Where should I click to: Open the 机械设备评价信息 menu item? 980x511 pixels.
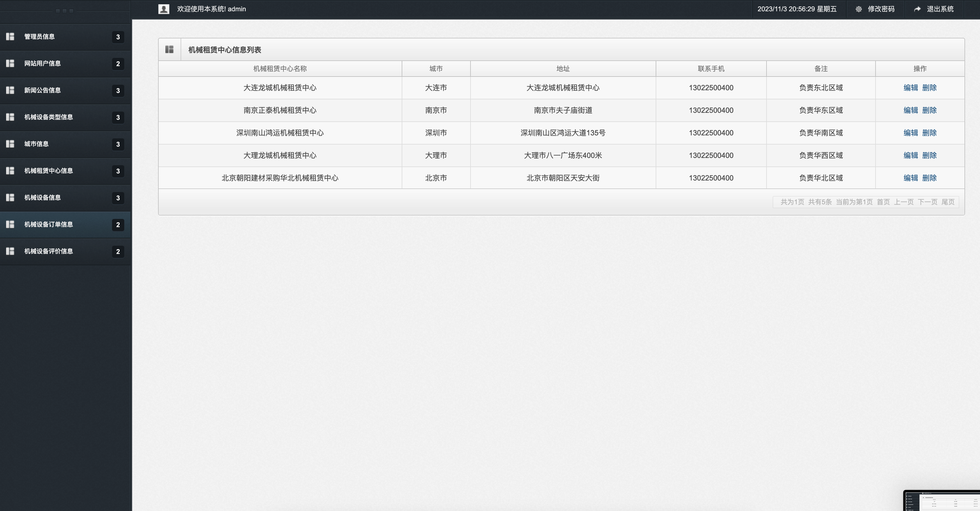[x=49, y=251]
